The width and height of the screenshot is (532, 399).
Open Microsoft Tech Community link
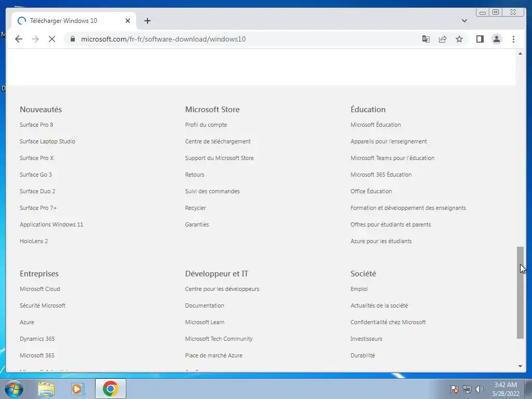pyautogui.click(x=219, y=339)
